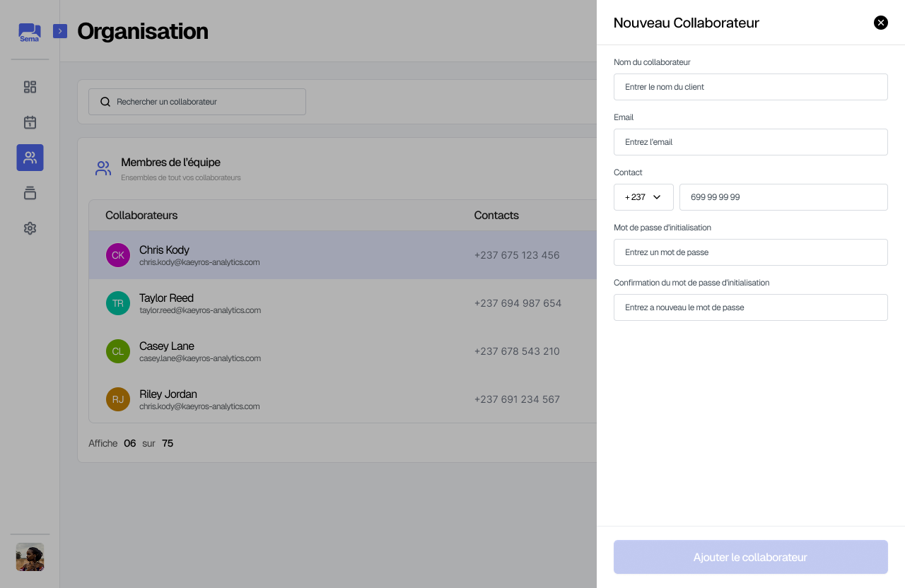
Task: Open the calendar icon in sidebar
Action: pos(30,122)
